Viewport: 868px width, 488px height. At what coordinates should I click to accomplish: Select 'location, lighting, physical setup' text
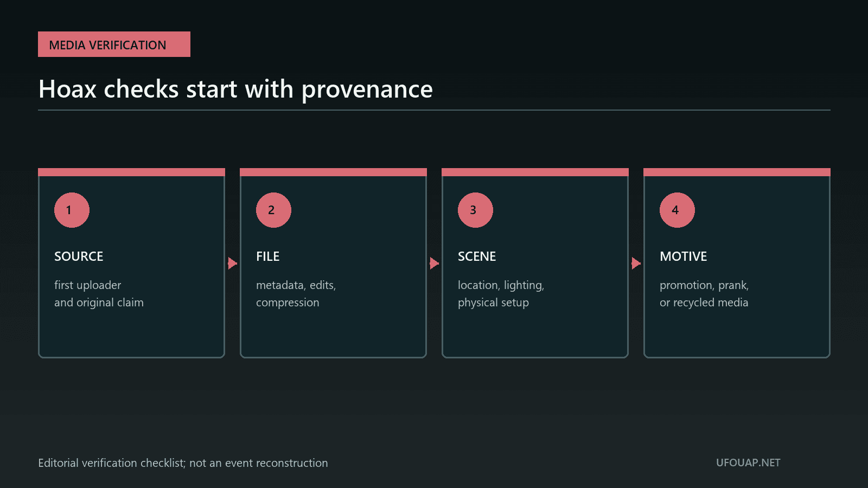[x=501, y=294]
